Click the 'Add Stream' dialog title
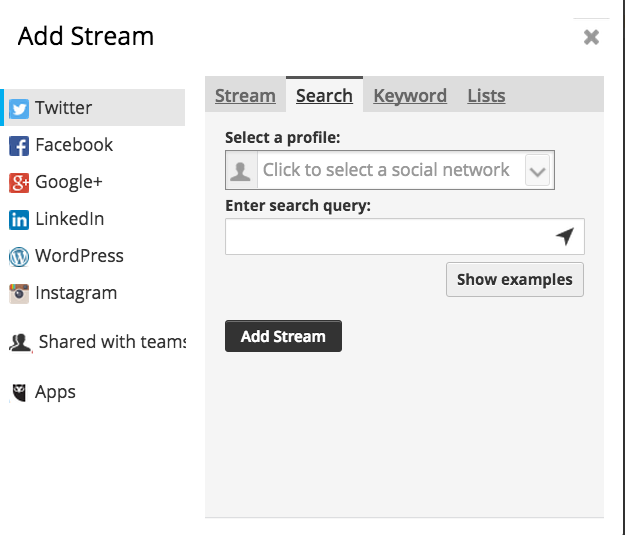 tap(86, 36)
